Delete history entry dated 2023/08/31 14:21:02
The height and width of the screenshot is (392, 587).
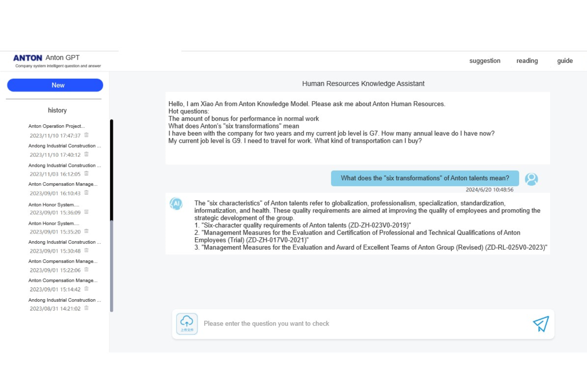point(86,308)
